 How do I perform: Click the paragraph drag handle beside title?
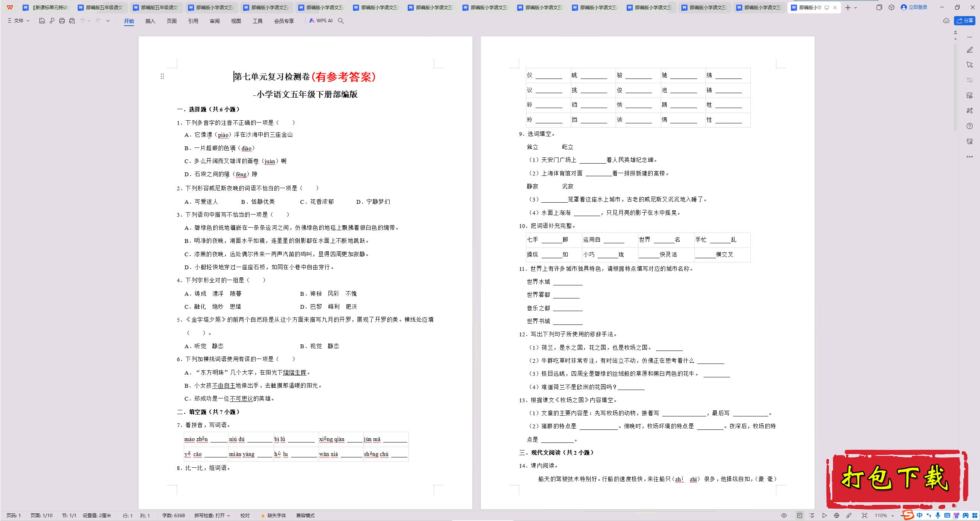tap(162, 77)
